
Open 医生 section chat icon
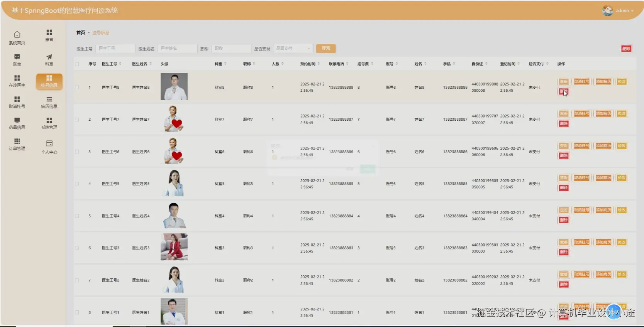(17, 57)
